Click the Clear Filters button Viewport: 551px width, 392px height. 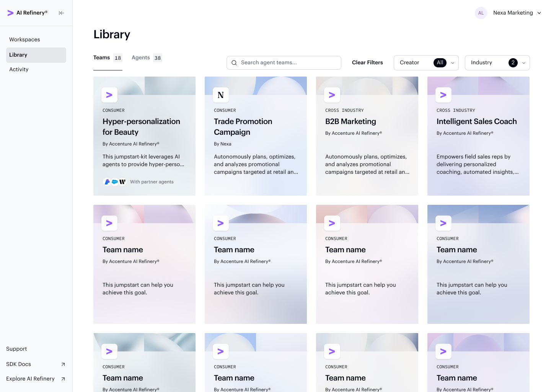click(367, 63)
